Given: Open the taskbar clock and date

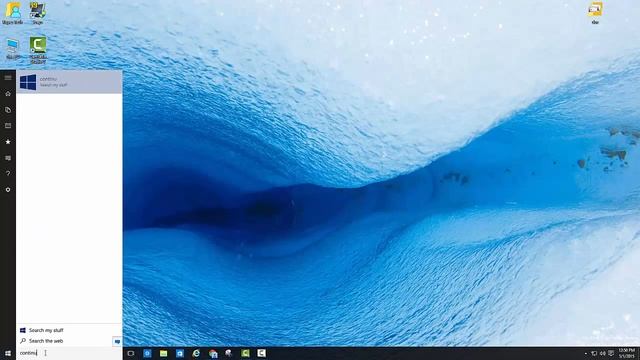Looking at the screenshot, I should tap(627, 353).
